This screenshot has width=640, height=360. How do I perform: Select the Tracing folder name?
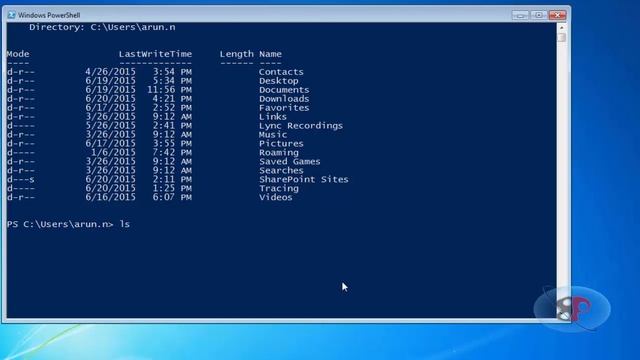tap(278, 189)
